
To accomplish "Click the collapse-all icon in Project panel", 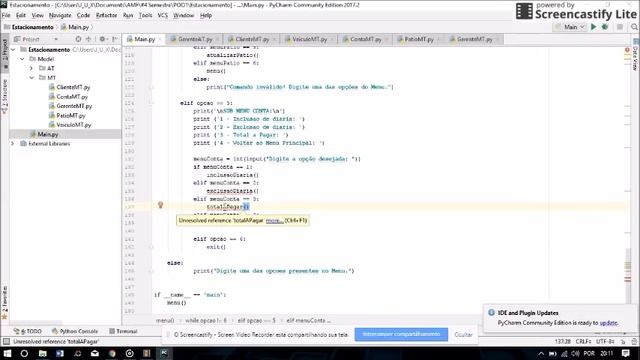I will [x=89, y=39].
